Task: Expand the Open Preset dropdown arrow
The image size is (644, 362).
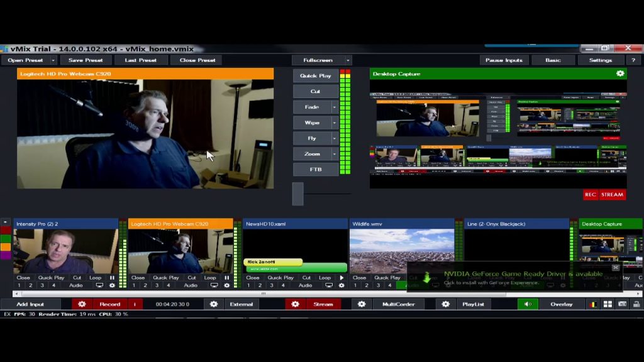Action: click(53, 60)
